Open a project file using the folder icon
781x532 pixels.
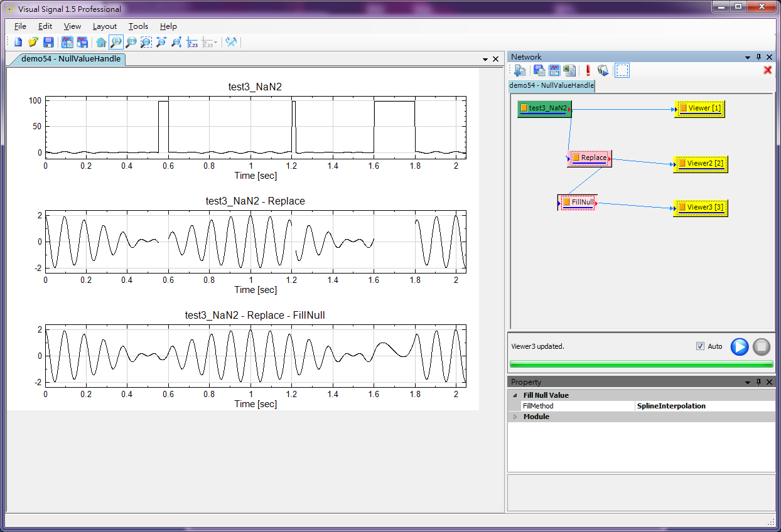(x=33, y=42)
